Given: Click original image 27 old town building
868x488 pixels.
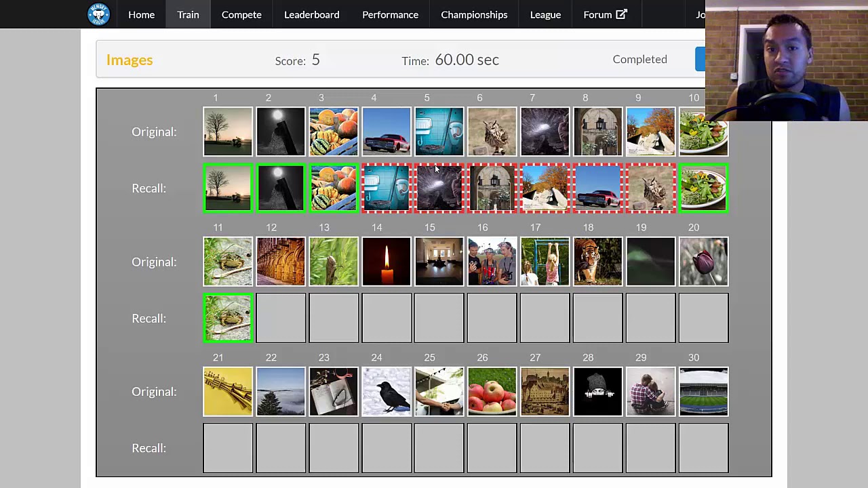Looking at the screenshot, I should pos(545,391).
